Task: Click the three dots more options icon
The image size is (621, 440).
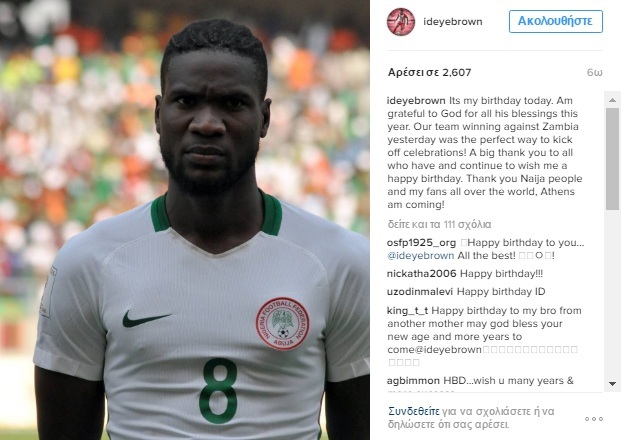Action: (594, 419)
